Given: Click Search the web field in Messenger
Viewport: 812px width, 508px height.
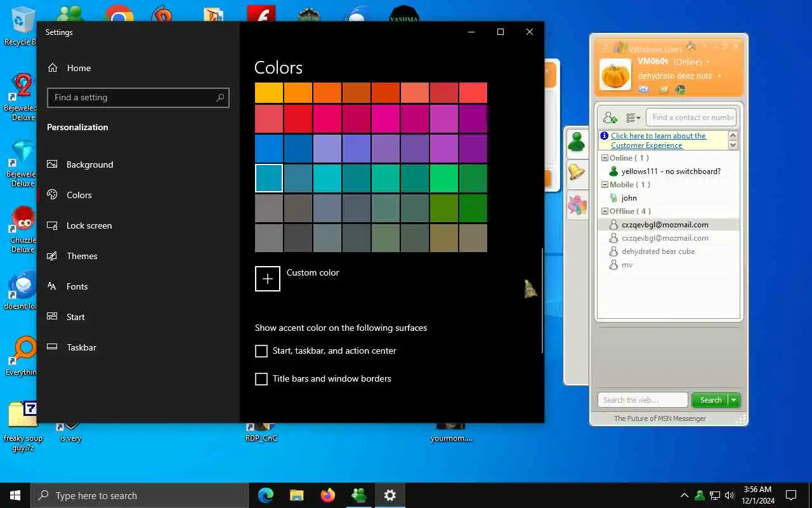Looking at the screenshot, I should click(643, 400).
